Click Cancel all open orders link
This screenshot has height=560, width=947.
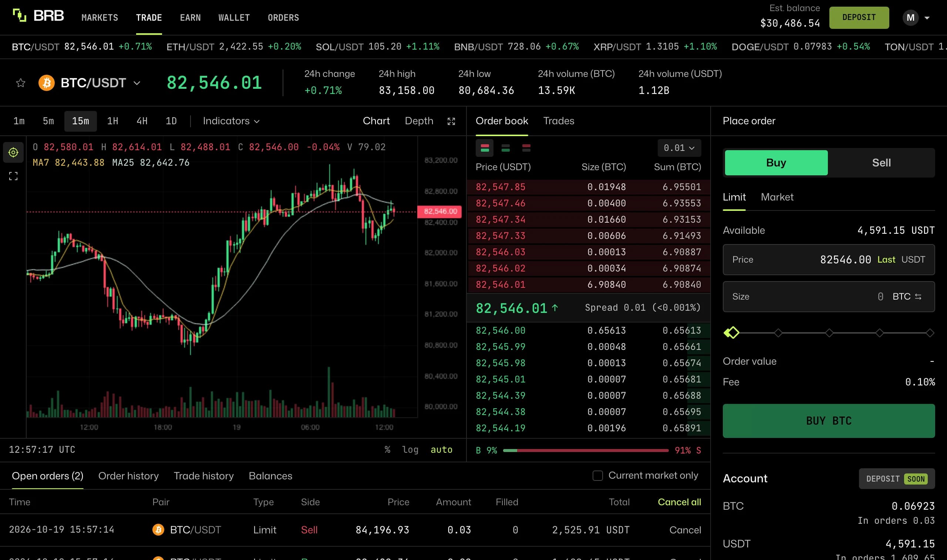[679, 502]
